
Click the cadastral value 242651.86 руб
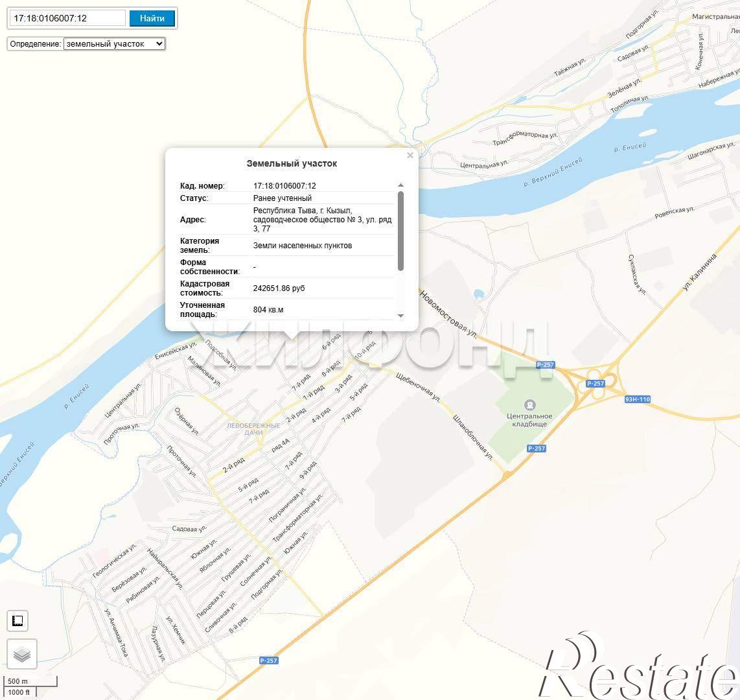(279, 288)
